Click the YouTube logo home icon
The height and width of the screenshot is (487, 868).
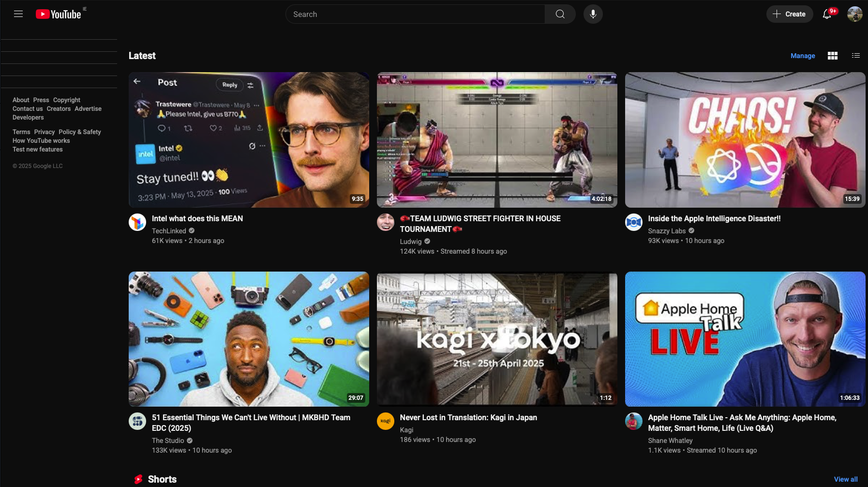(x=59, y=14)
